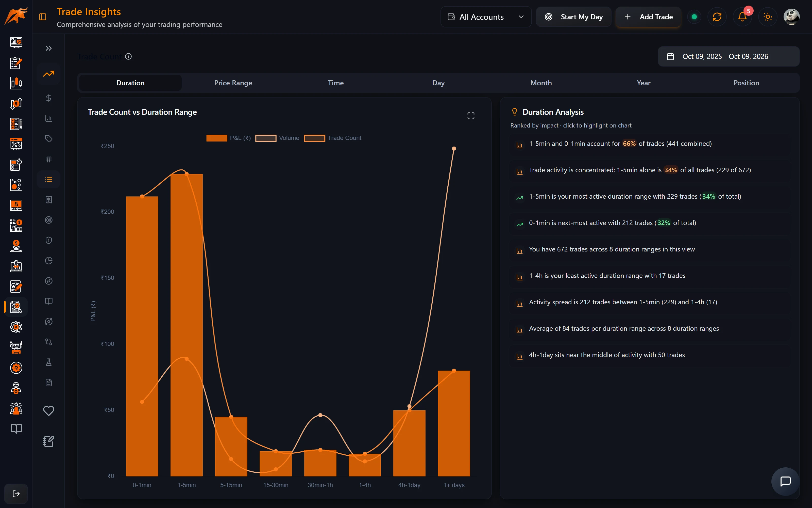Click the bull logo icon
The height and width of the screenshot is (508, 812).
pos(16,16)
